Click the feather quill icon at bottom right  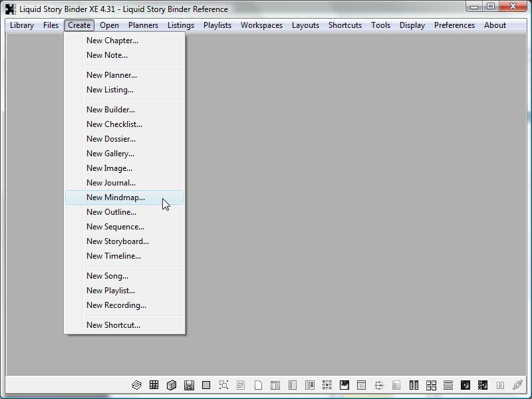click(x=517, y=385)
